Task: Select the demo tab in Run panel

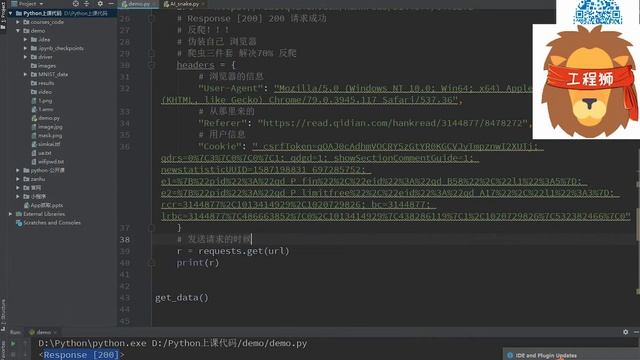Action: click(43, 332)
